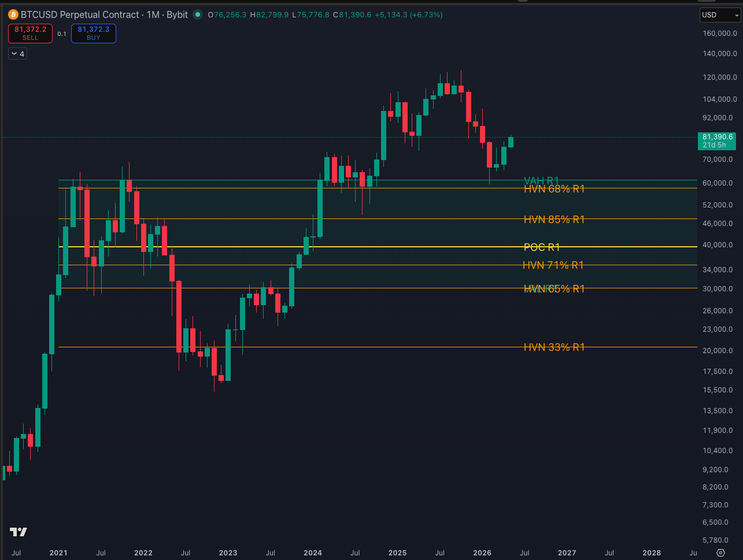Click the orange Bitcoin symbol icon
Screen dimensions: 743x560
(x=13, y=14)
